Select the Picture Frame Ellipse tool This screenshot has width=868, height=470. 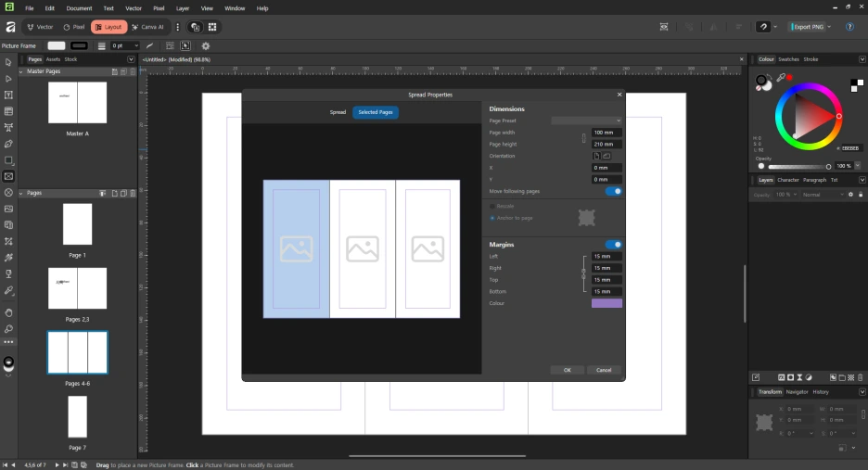pyautogui.click(x=8, y=193)
